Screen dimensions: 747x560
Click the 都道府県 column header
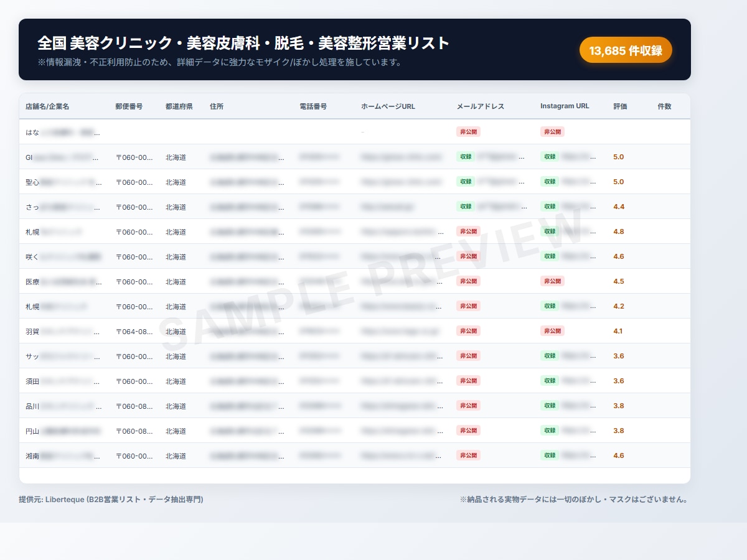point(179,106)
